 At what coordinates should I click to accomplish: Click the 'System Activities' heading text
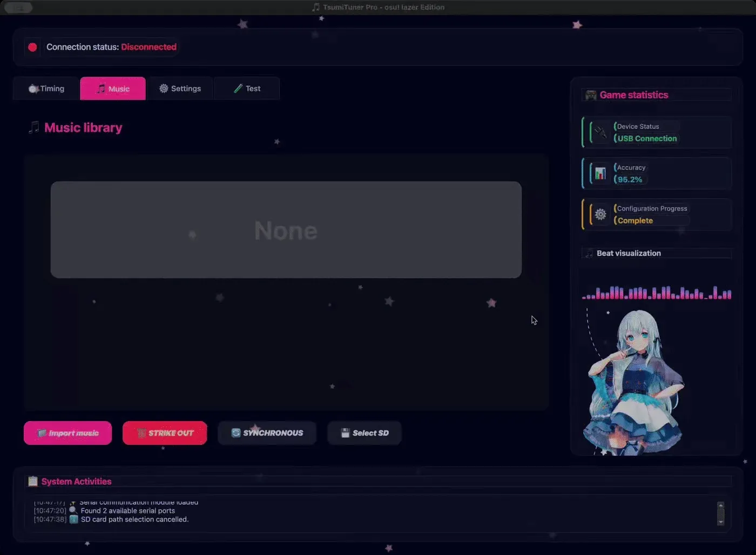76,482
